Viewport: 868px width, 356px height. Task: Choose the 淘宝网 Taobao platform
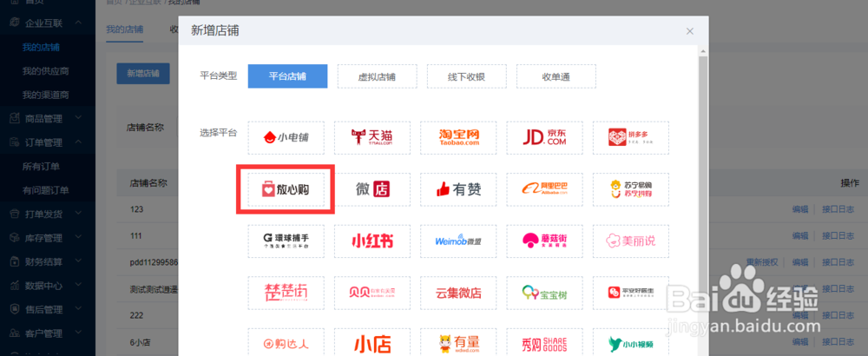click(x=458, y=138)
